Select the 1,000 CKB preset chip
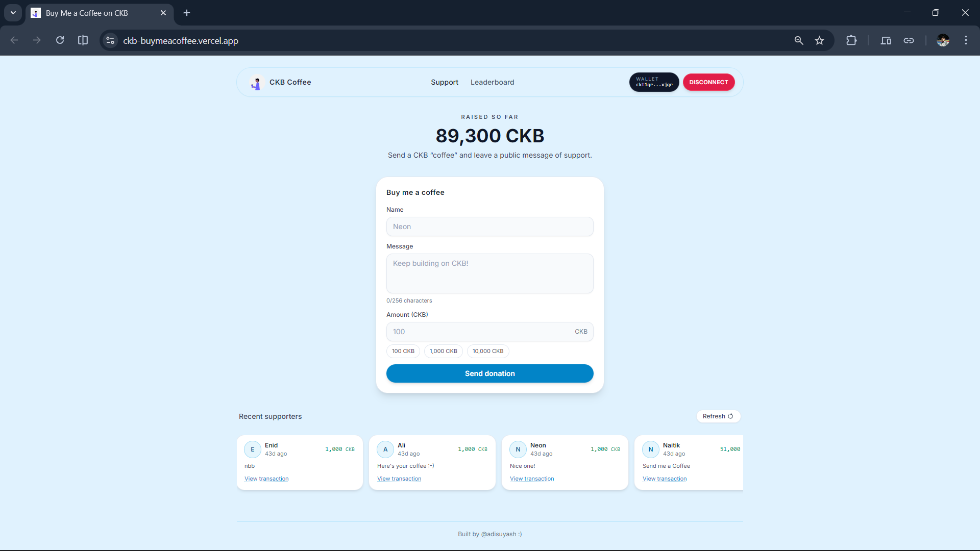Viewport: 980px width, 551px height. [443, 351]
